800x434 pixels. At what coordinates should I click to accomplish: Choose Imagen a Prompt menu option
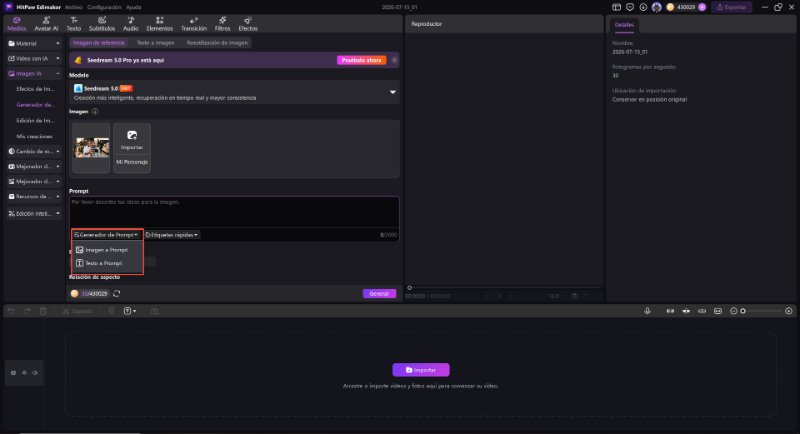tap(107, 250)
